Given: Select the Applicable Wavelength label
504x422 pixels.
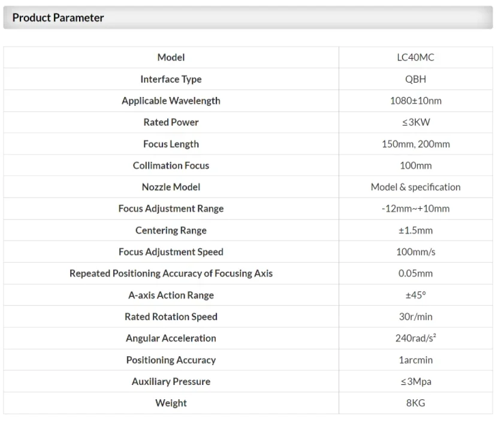Looking at the screenshot, I should 171,101.
